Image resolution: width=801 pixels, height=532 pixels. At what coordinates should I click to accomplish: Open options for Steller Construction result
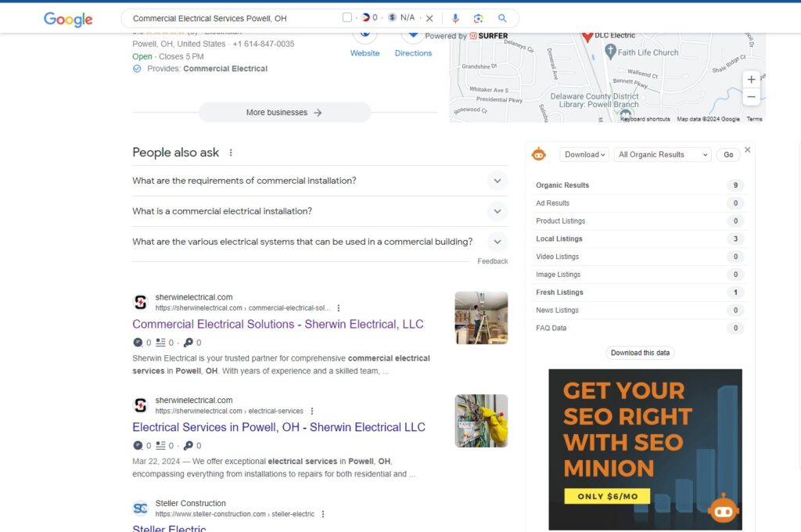point(323,514)
